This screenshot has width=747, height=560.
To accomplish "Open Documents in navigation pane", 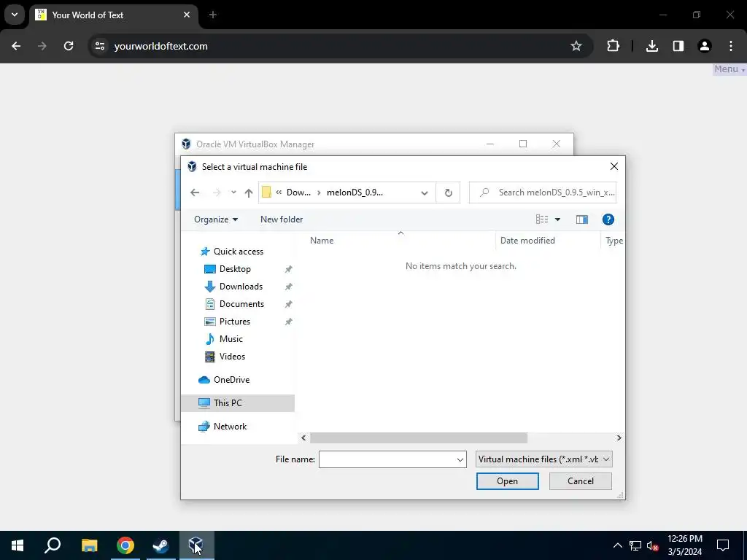I will 241,304.
